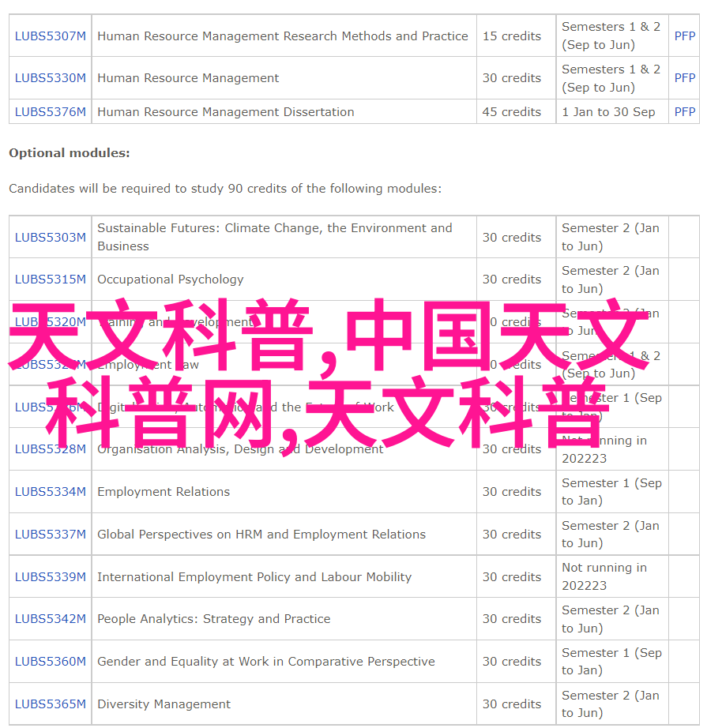Screen dimensions: 707x728
Task: Select the Global Perspectives on HRM title
Action: pyautogui.click(x=261, y=535)
